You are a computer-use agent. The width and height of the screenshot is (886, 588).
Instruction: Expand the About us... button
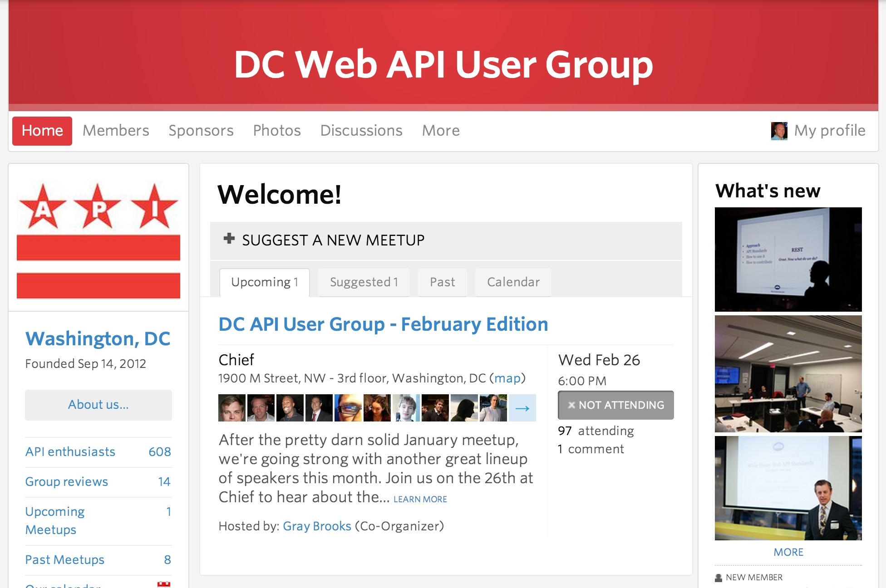click(98, 405)
